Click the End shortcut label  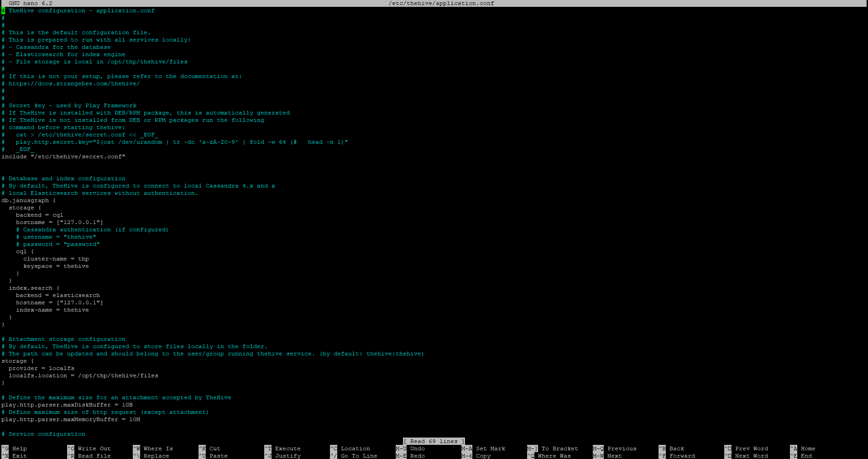click(x=806, y=456)
